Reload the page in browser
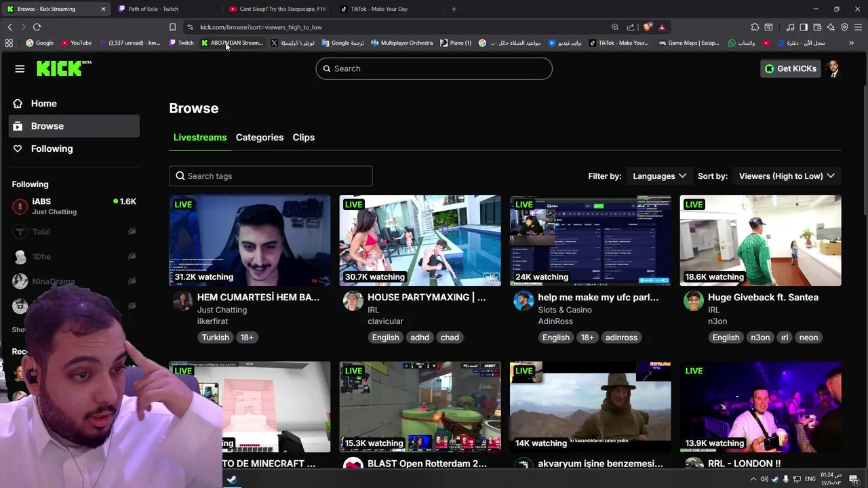 click(37, 27)
